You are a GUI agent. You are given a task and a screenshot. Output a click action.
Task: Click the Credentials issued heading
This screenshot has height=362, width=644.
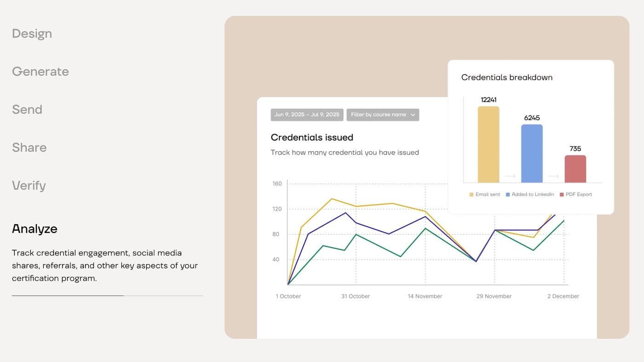pyautogui.click(x=312, y=137)
